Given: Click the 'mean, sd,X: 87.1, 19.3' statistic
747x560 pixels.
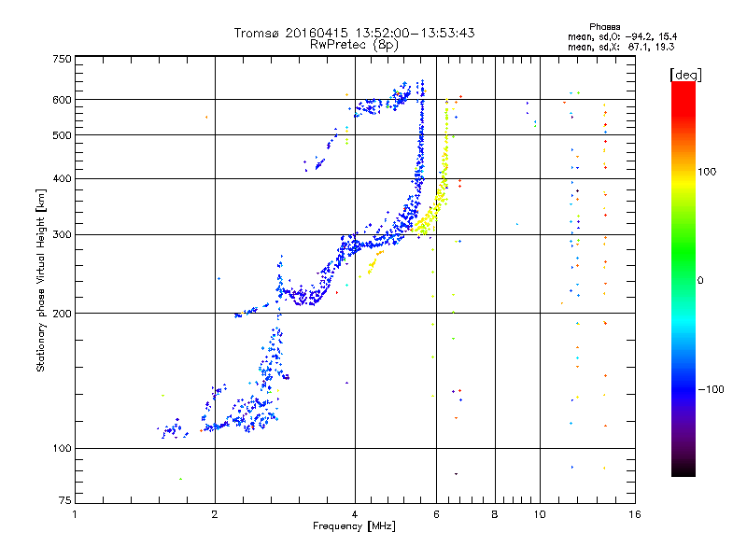Looking at the screenshot, I should 621,47.
